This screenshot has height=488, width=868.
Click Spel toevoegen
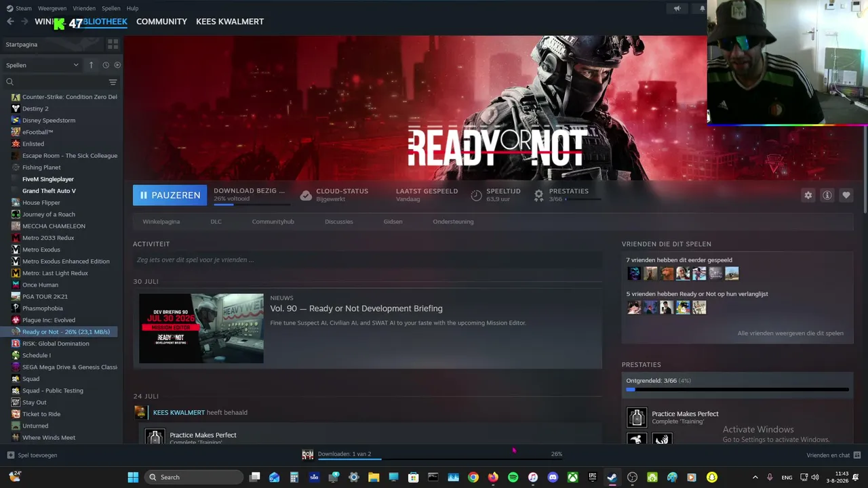pyautogui.click(x=32, y=455)
